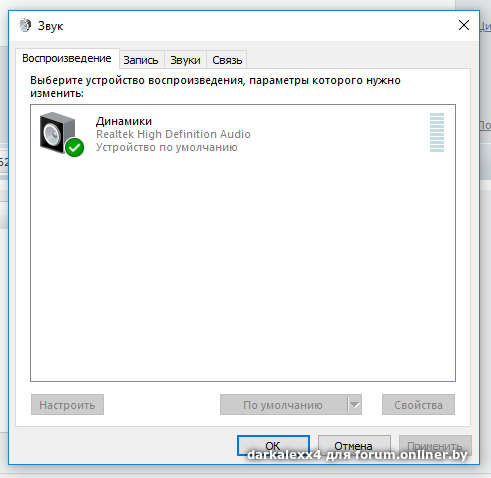This screenshot has height=478, width=491.
Task: Click the Устройство по умолчанию status text
Action: [167, 147]
